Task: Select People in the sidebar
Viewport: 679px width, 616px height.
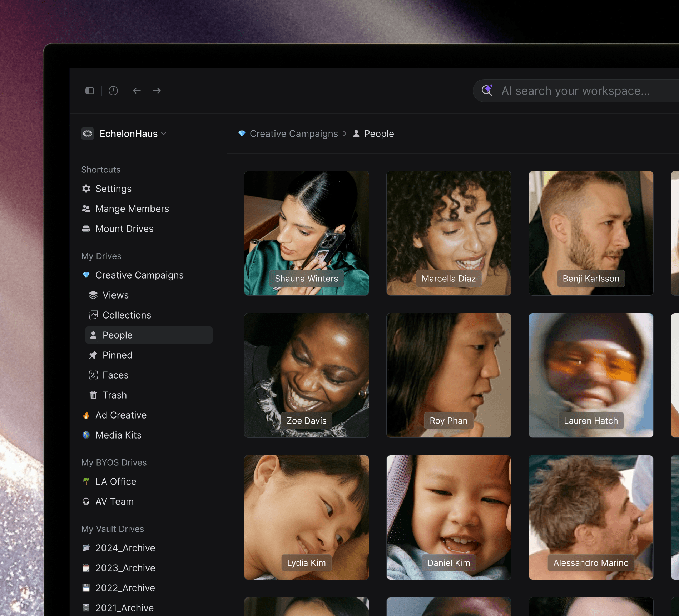Action: (149, 335)
